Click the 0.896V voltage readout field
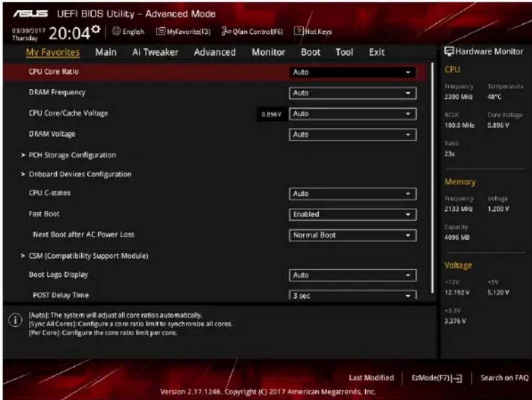The image size is (532, 400). (271, 114)
